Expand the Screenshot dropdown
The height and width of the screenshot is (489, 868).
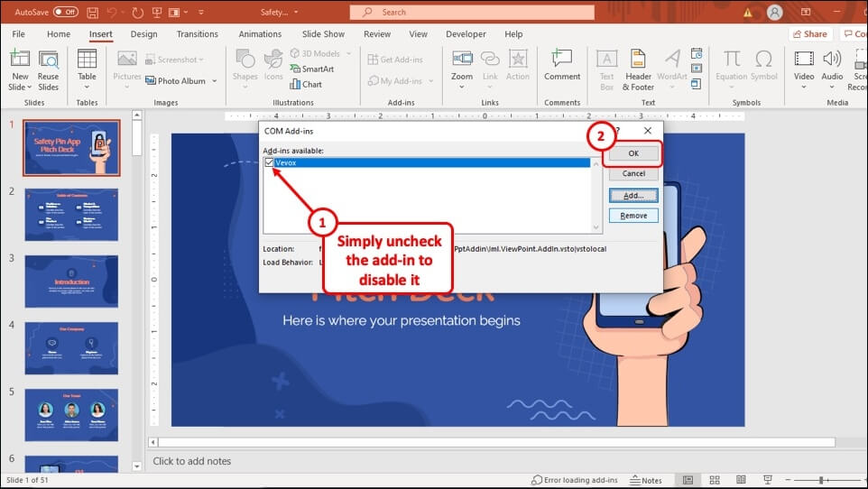coord(200,60)
